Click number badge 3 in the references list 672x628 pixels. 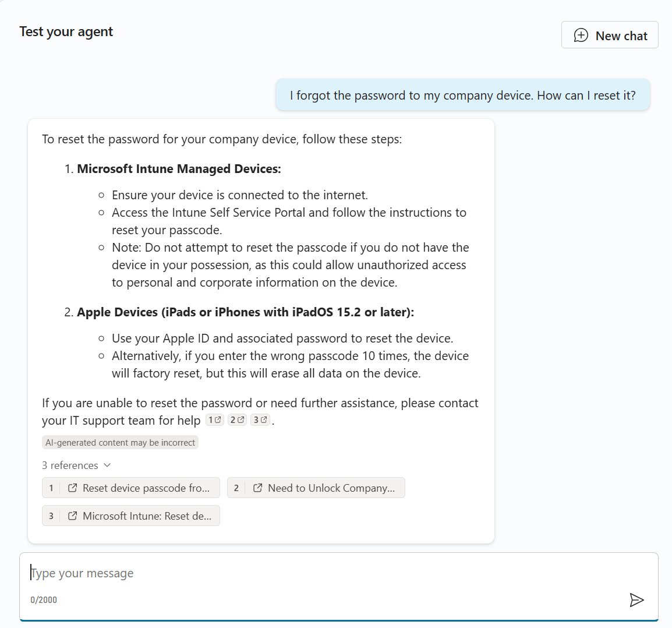[51, 516]
